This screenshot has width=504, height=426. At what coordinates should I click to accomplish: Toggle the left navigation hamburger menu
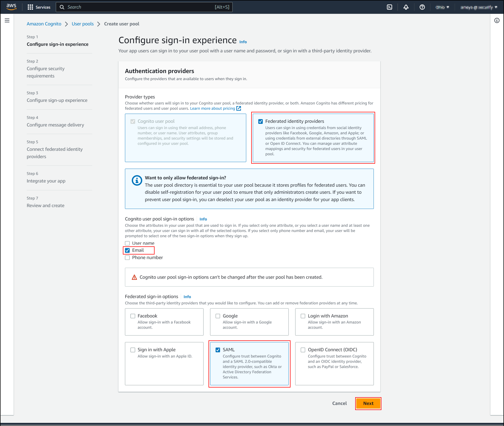pyautogui.click(x=7, y=20)
